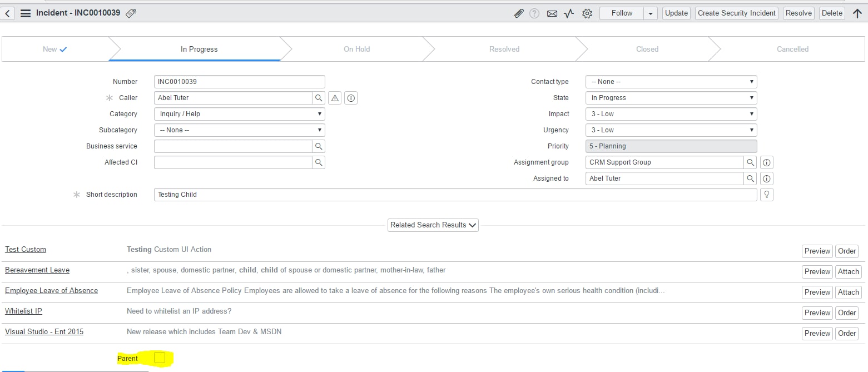Select the New stage
The height and width of the screenshot is (372, 868).
pos(55,49)
